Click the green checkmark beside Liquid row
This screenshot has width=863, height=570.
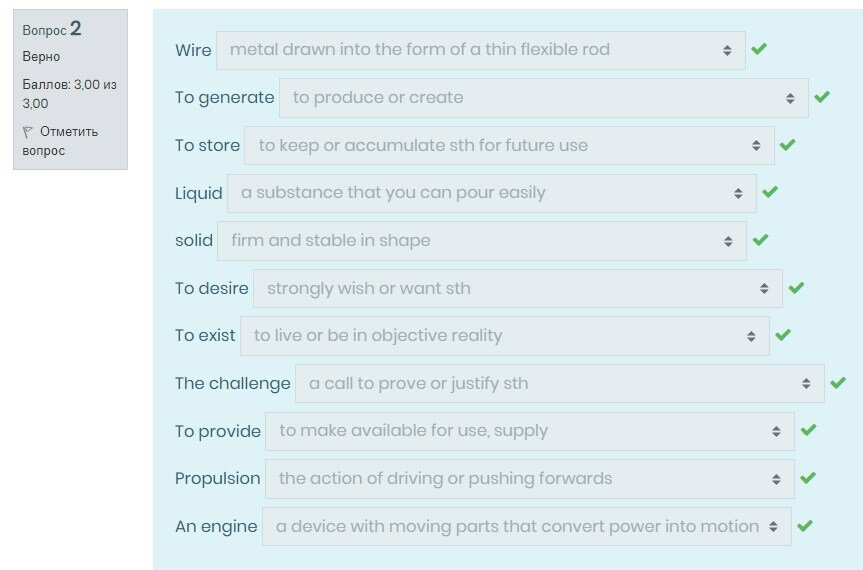(x=770, y=192)
